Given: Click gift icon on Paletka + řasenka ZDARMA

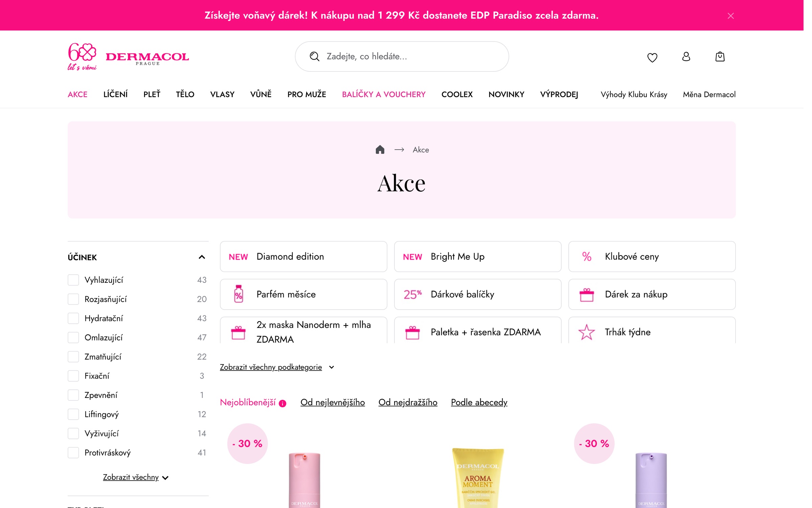Looking at the screenshot, I should (412, 333).
